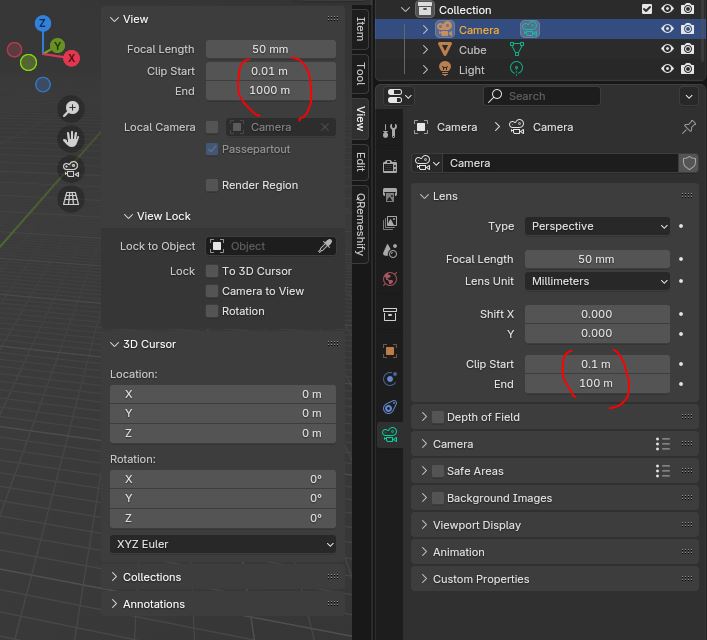Hide the Camera object in viewport
The image size is (707, 640).
pos(667,29)
